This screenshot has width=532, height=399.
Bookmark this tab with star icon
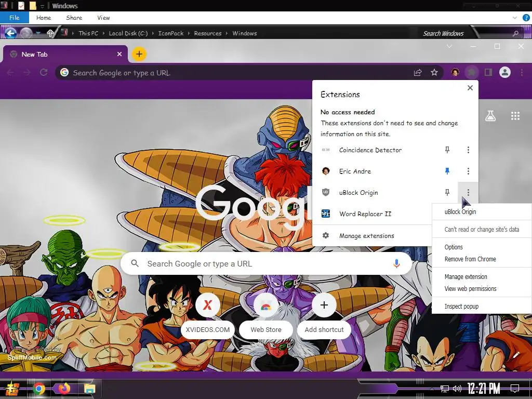(x=434, y=72)
